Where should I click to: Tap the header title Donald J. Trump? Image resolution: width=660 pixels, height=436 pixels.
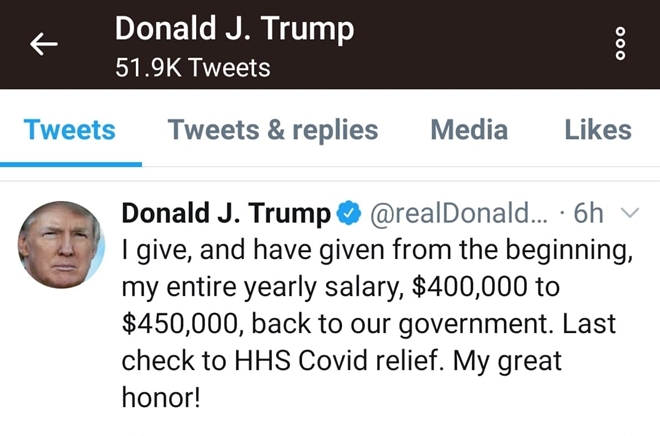[x=234, y=28]
